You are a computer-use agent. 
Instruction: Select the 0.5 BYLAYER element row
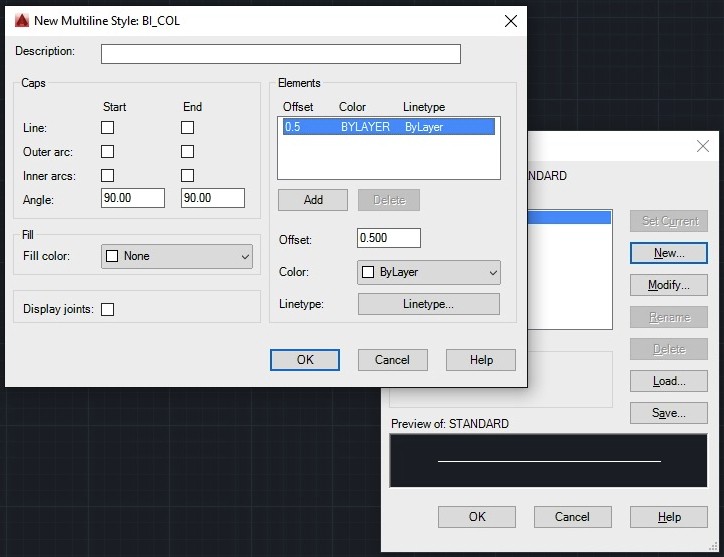(x=389, y=127)
